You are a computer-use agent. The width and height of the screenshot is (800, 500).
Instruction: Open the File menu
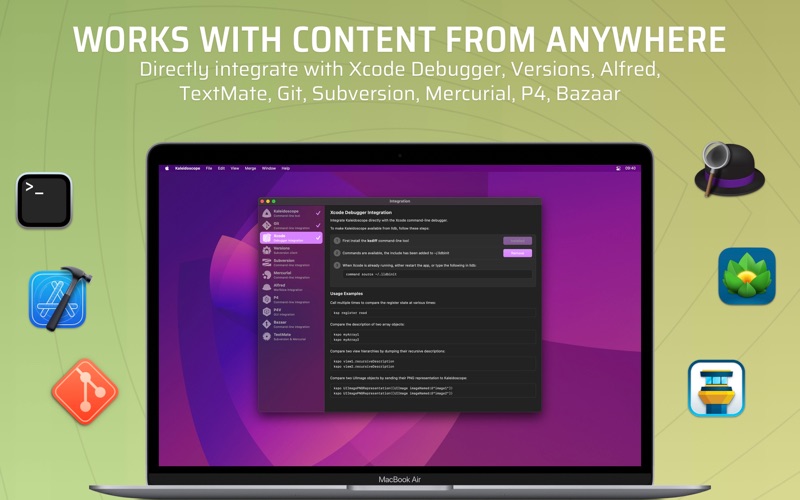point(209,168)
